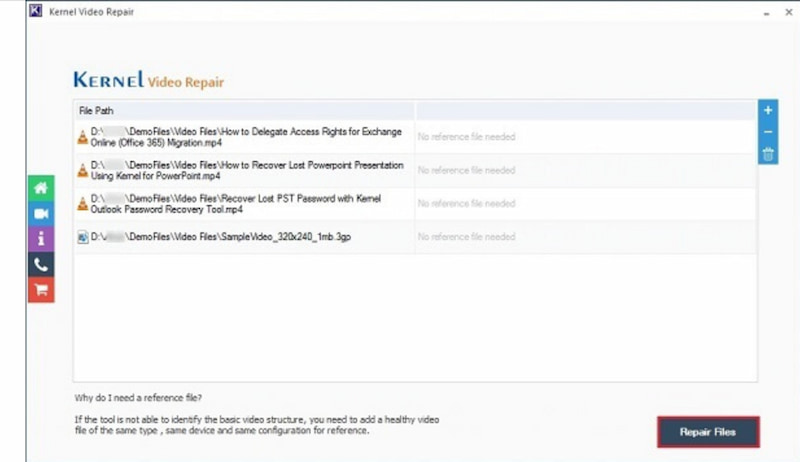Remove selected file with minus icon
The width and height of the screenshot is (800, 462).
pos(768,132)
